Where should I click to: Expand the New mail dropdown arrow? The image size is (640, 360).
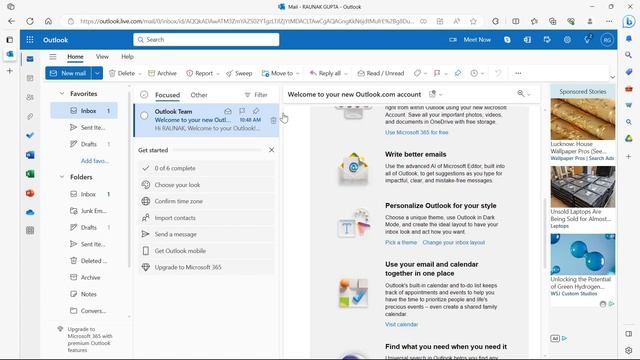click(x=97, y=73)
